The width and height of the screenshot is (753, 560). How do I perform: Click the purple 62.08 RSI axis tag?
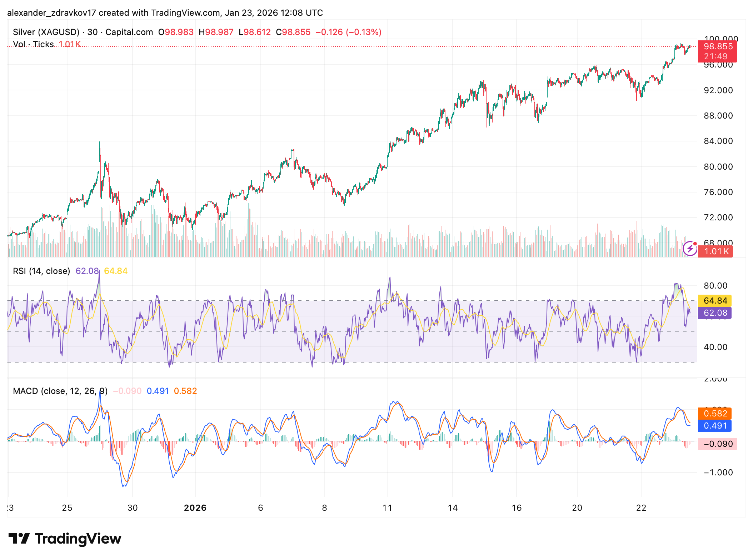click(x=715, y=313)
